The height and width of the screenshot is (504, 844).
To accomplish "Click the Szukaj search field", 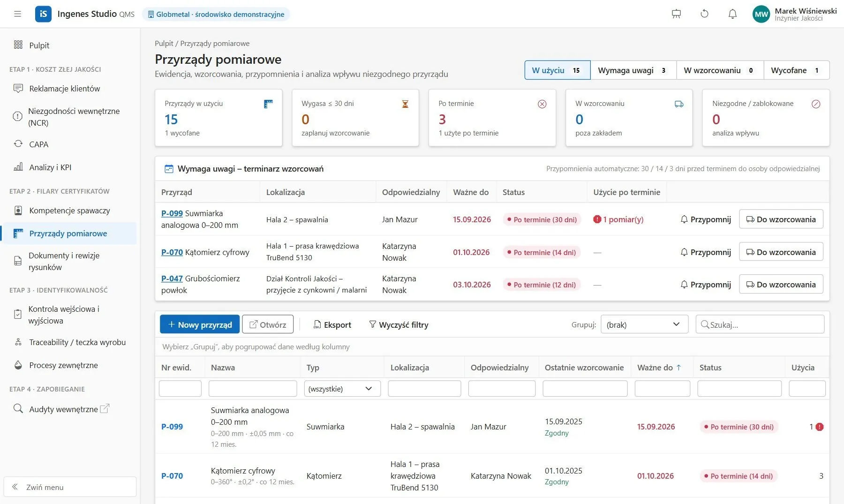I will pyautogui.click(x=760, y=324).
